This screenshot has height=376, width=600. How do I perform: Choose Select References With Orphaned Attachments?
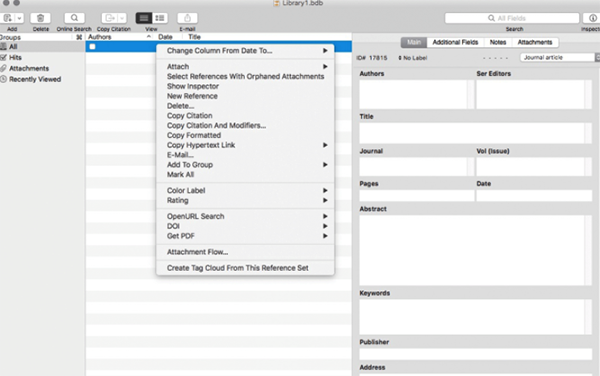245,77
